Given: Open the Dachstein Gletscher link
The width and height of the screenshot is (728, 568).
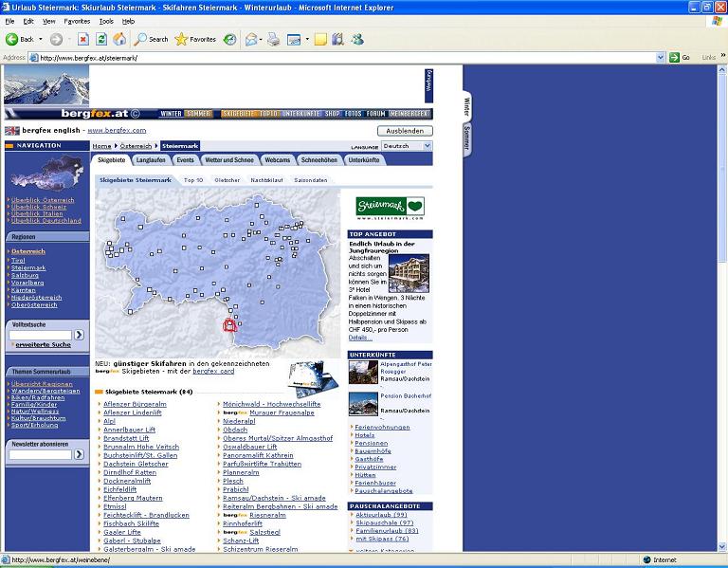Looking at the screenshot, I should tap(136, 464).
